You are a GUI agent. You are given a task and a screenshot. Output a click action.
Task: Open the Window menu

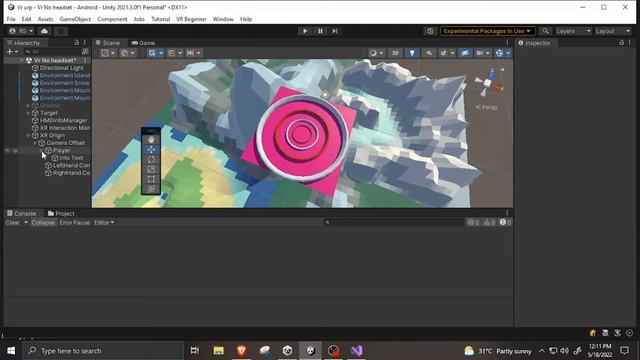(223, 19)
